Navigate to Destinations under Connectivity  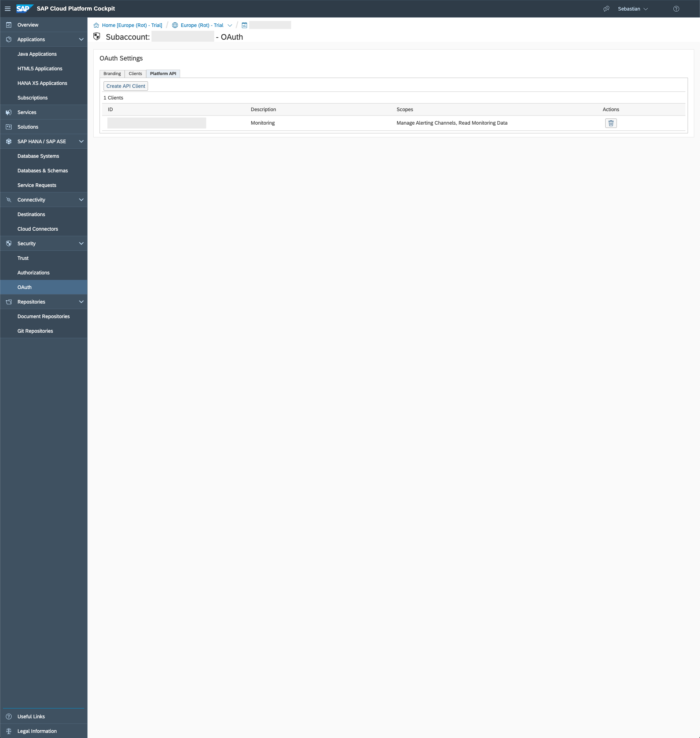[31, 214]
